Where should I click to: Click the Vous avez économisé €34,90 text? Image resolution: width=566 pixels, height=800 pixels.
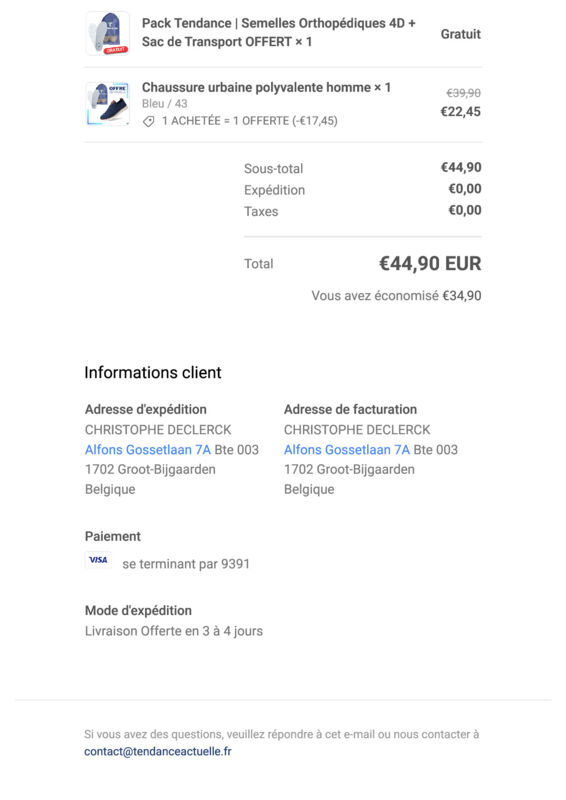coord(397,296)
